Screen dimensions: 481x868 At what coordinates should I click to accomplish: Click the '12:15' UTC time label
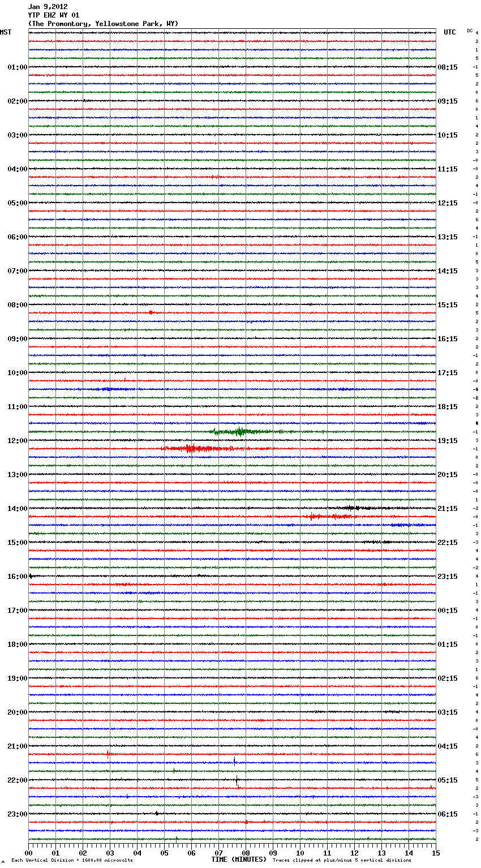click(448, 203)
